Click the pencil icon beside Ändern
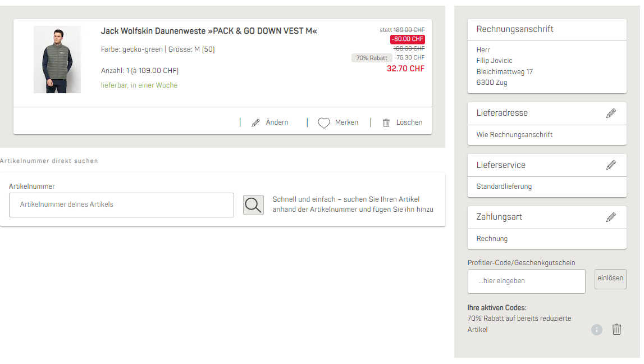Screen dimensions: 644x364 tap(256, 123)
